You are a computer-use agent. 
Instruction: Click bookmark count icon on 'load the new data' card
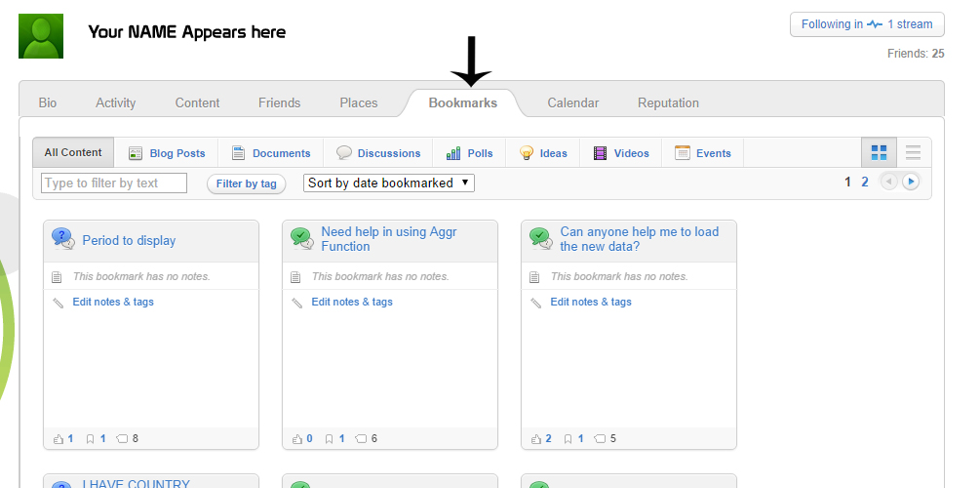pyautogui.click(x=568, y=438)
